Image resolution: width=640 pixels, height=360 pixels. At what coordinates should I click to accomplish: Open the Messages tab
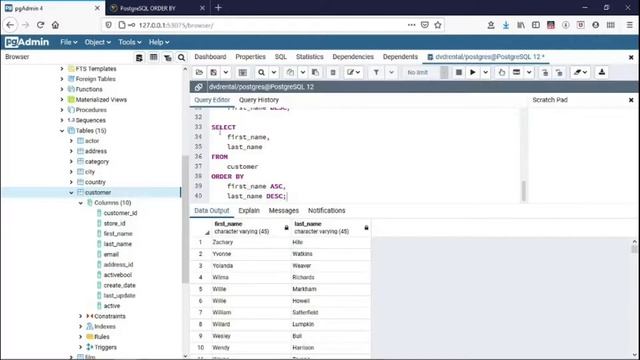pos(284,211)
